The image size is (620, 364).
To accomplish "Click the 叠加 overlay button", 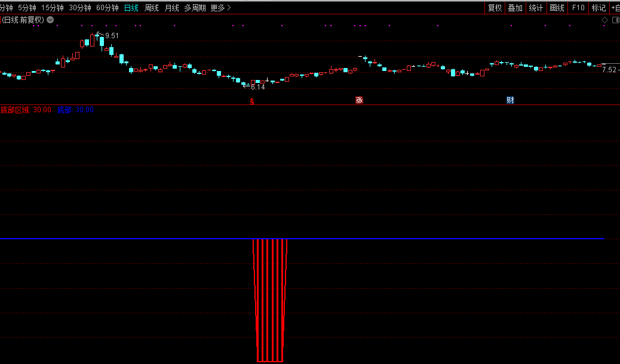I will (x=515, y=8).
